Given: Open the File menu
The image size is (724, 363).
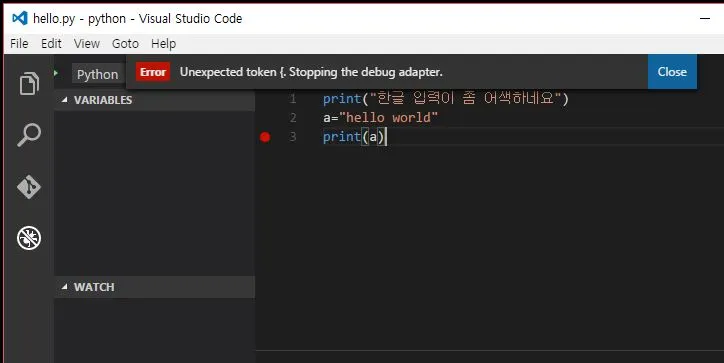Looking at the screenshot, I should 19,43.
